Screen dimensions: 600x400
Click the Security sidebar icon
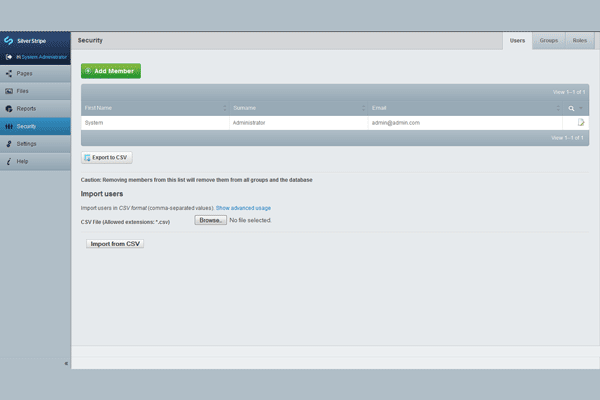coord(9,126)
